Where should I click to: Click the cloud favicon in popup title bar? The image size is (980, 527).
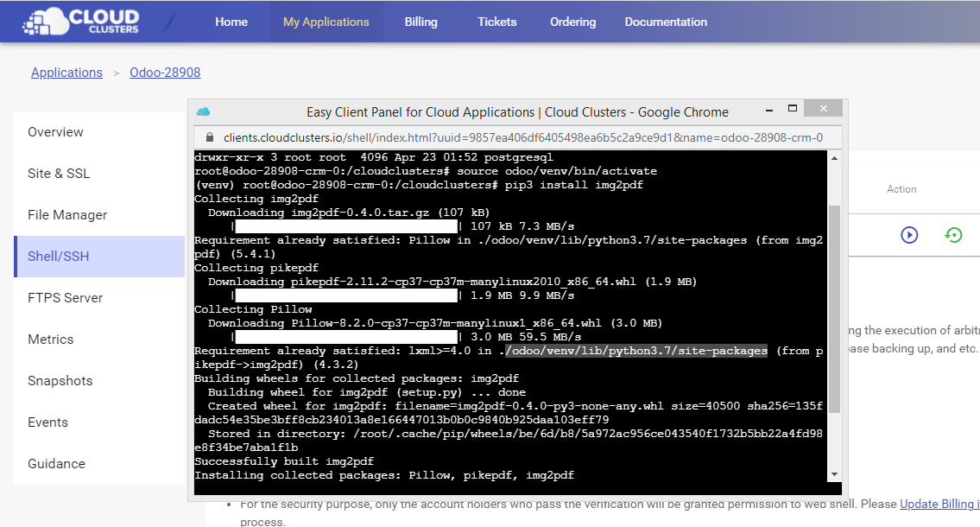(204, 111)
